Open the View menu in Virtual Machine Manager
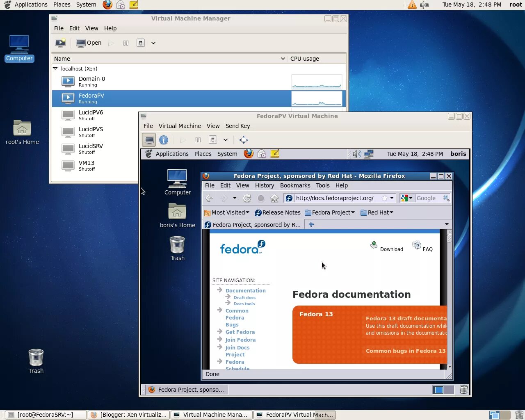 pos(91,28)
